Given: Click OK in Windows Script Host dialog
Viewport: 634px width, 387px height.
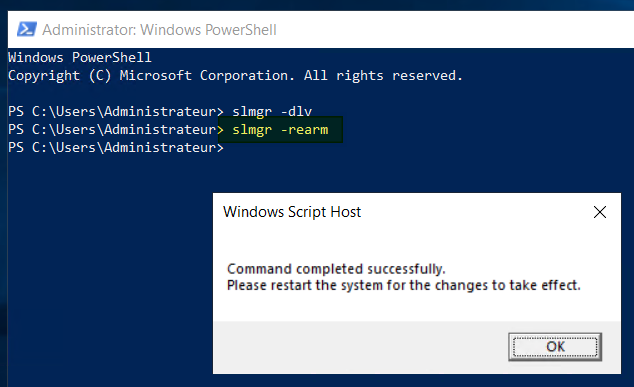Looking at the screenshot, I should [555, 347].
